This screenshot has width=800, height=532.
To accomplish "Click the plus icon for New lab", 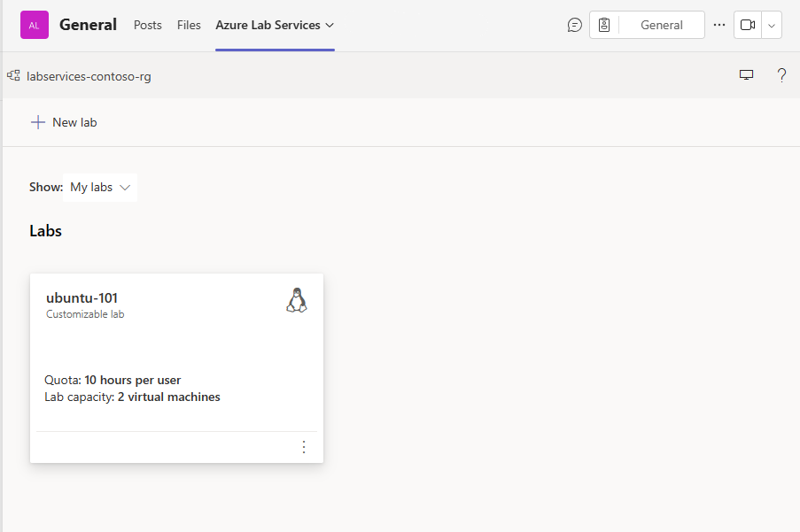I will (x=38, y=122).
